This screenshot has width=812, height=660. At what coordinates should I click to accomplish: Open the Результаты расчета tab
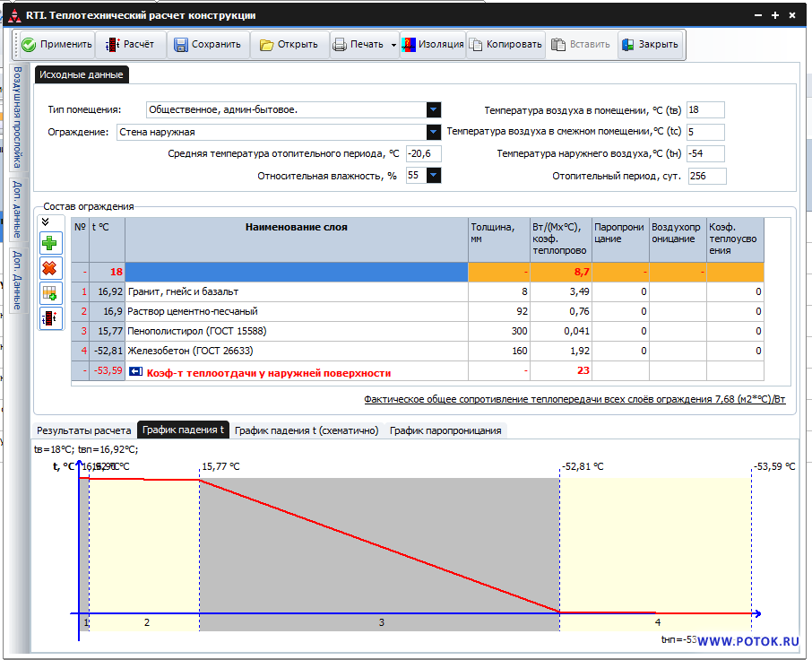(x=84, y=430)
